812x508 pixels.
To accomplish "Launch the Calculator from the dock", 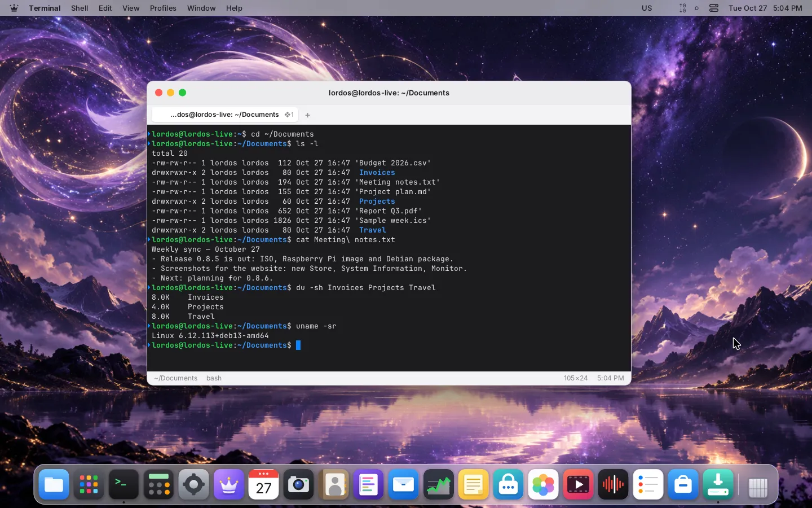I will 159,484.
